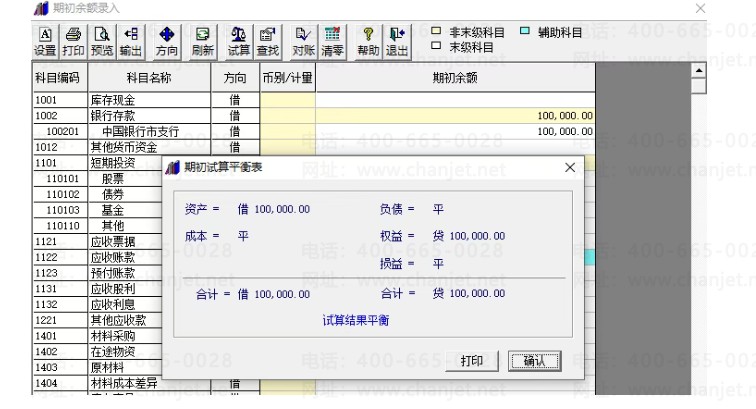
Task: Click the 借 direction cell for 1002
Action: point(235,116)
